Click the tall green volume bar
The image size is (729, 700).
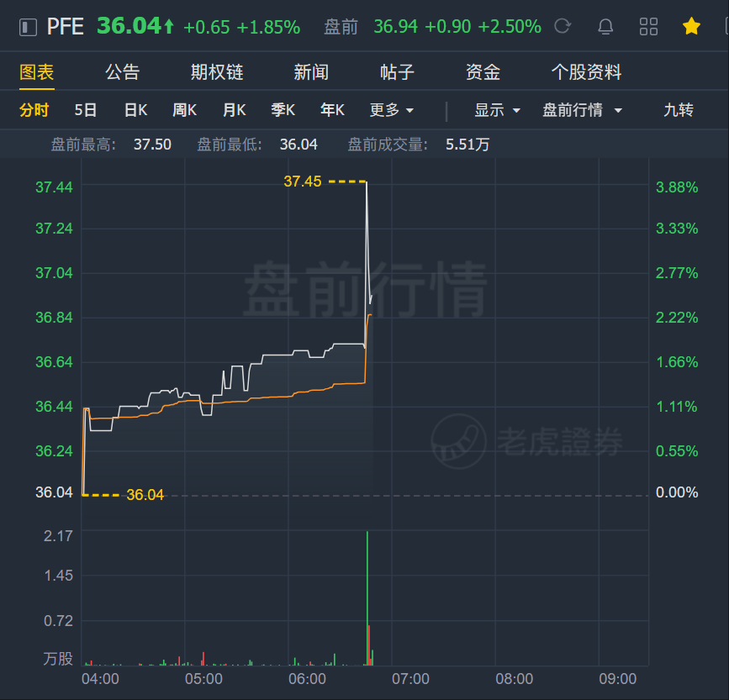(x=367, y=598)
